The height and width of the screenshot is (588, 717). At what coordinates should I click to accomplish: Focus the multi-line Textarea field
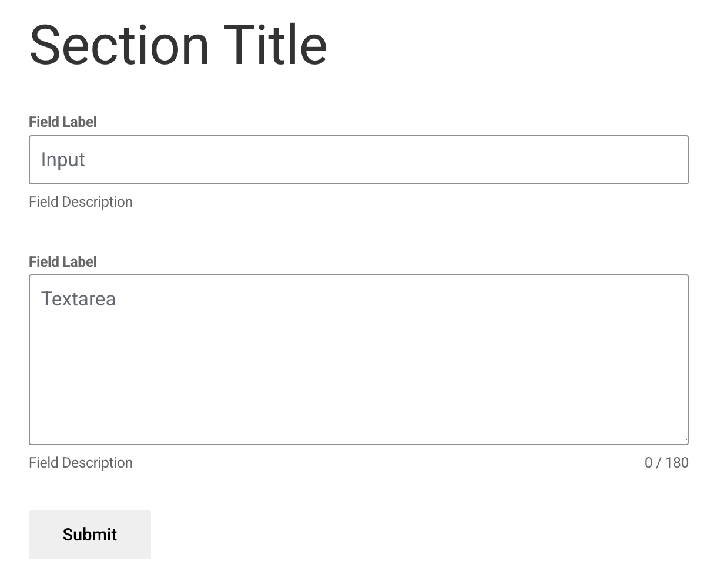[358, 358]
